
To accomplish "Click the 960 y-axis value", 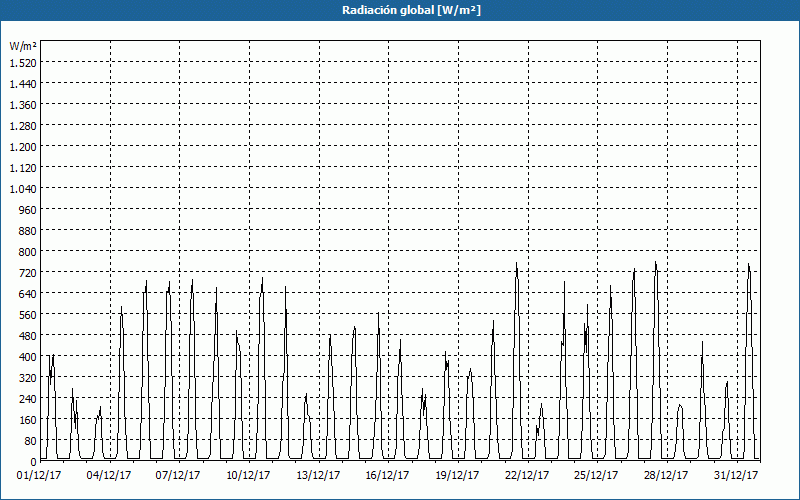I will 28,210.
